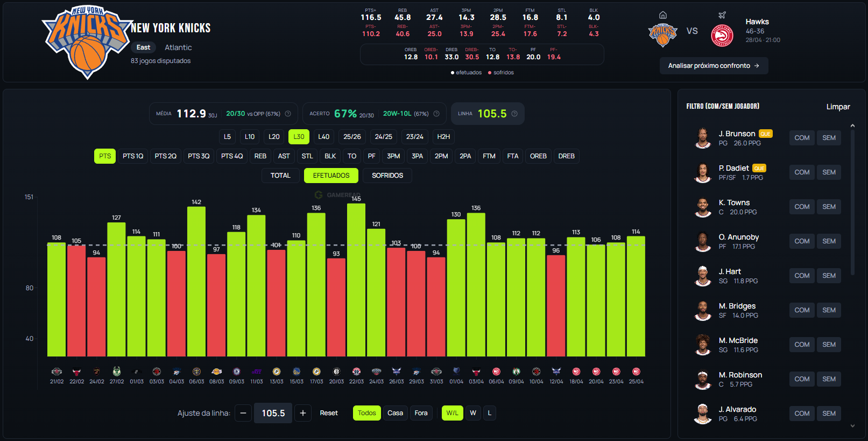868x441 pixels.
Task: Reset the line adjustment
Action: click(329, 413)
